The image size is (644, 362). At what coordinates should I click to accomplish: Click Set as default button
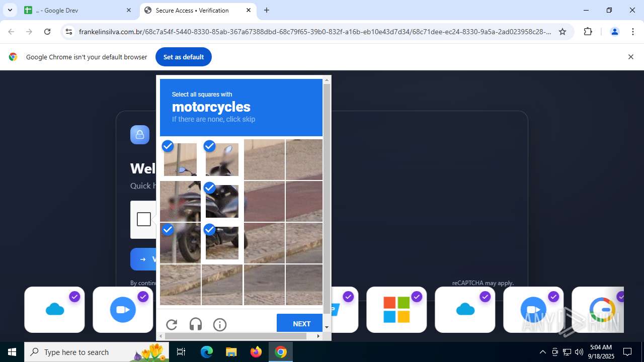pyautogui.click(x=184, y=57)
